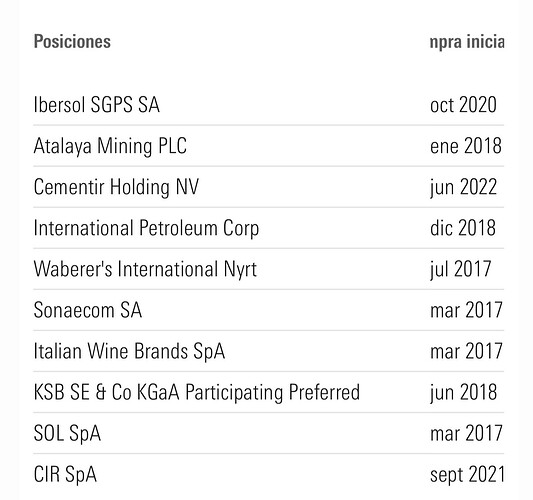
Task: Click Italian Wine Brands SpA
Action: [x=129, y=351]
